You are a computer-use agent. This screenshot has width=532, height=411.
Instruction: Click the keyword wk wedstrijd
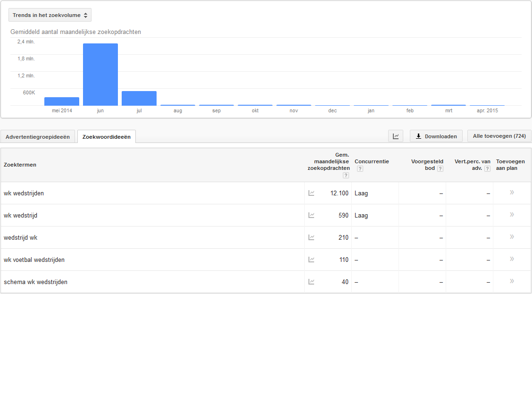[x=20, y=216]
